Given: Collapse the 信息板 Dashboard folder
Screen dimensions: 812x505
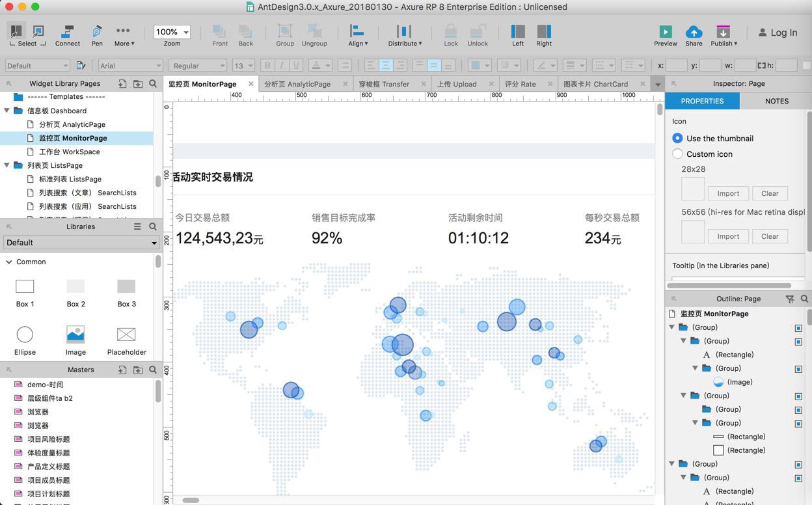Looking at the screenshot, I should coord(7,111).
